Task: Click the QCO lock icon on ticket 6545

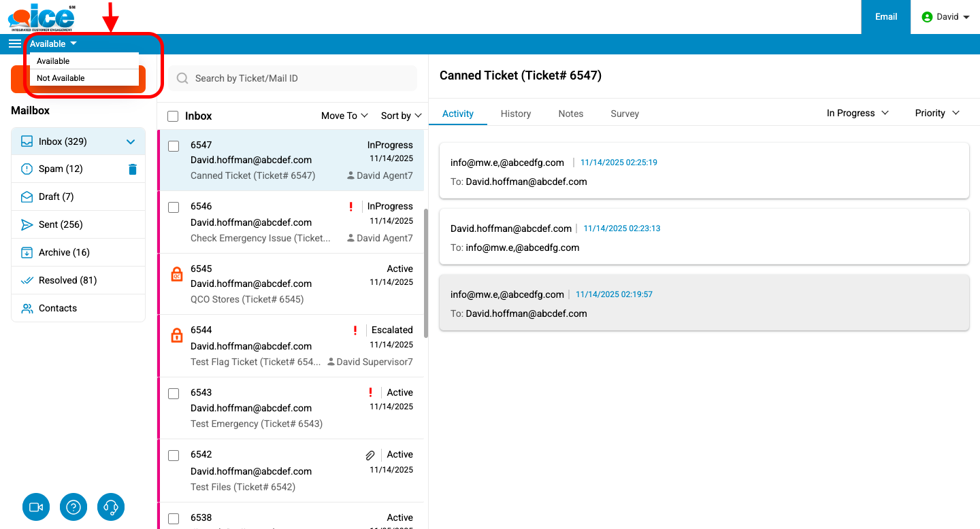Action: coord(176,274)
